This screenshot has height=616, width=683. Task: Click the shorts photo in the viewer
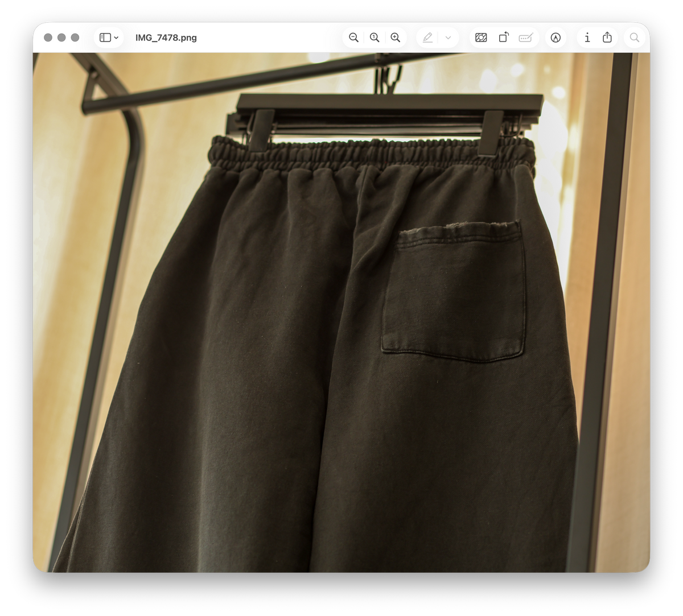pos(341,312)
